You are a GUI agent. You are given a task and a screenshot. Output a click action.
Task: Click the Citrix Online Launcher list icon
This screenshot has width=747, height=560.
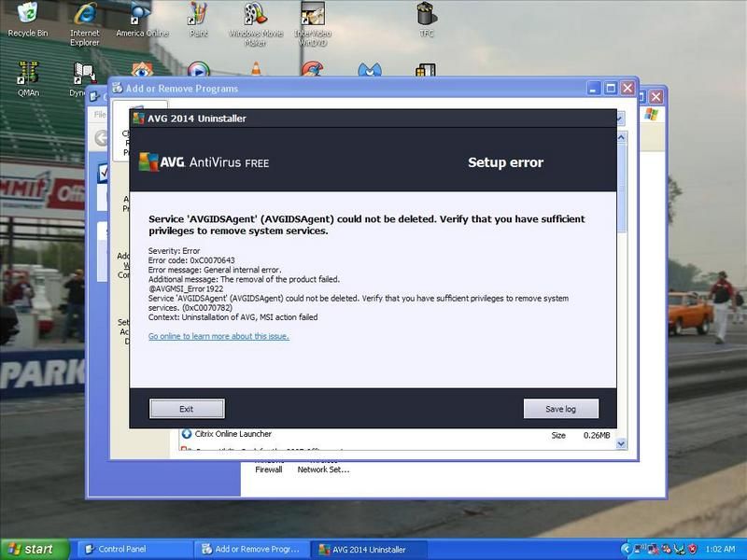(187, 434)
